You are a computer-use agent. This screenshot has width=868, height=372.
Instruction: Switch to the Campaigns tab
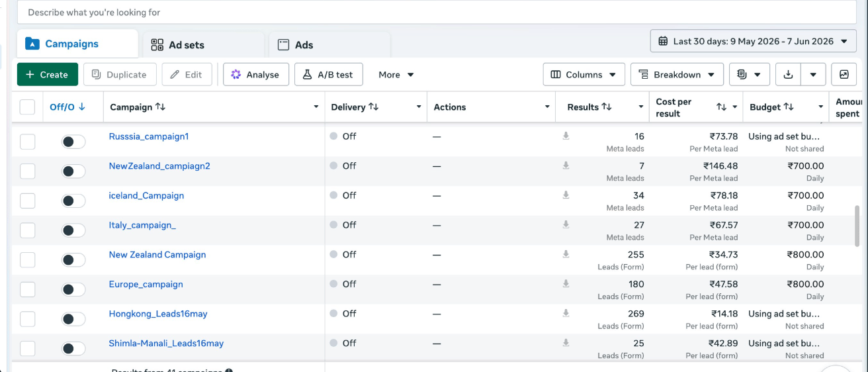point(77,44)
